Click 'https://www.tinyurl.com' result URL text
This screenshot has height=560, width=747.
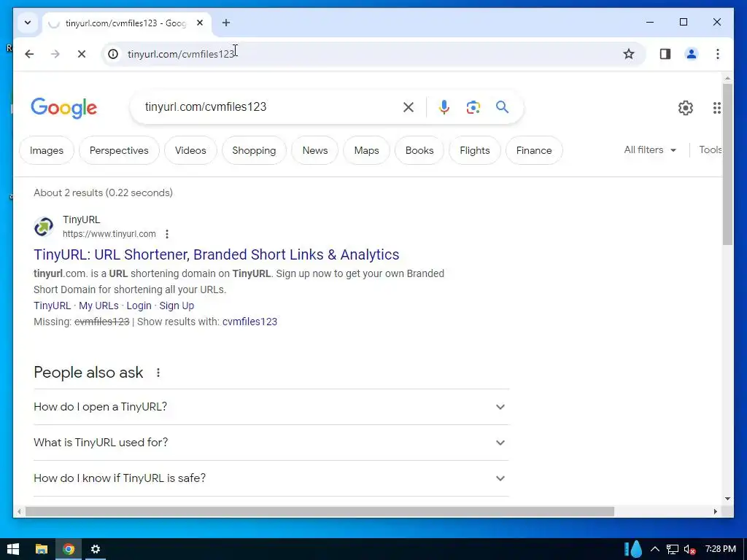pyautogui.click(x=109, y=234)
